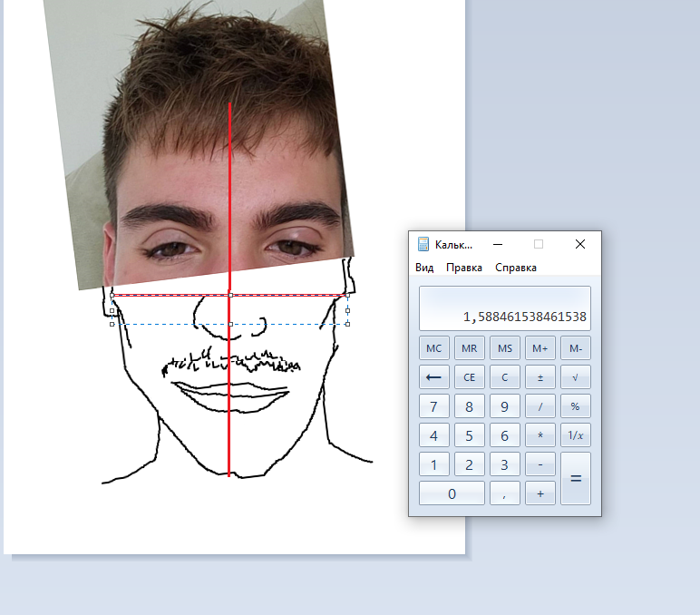This screenshot has height=615, width=700.
Task: Click the digit 6 key
Action: [505, 435]
